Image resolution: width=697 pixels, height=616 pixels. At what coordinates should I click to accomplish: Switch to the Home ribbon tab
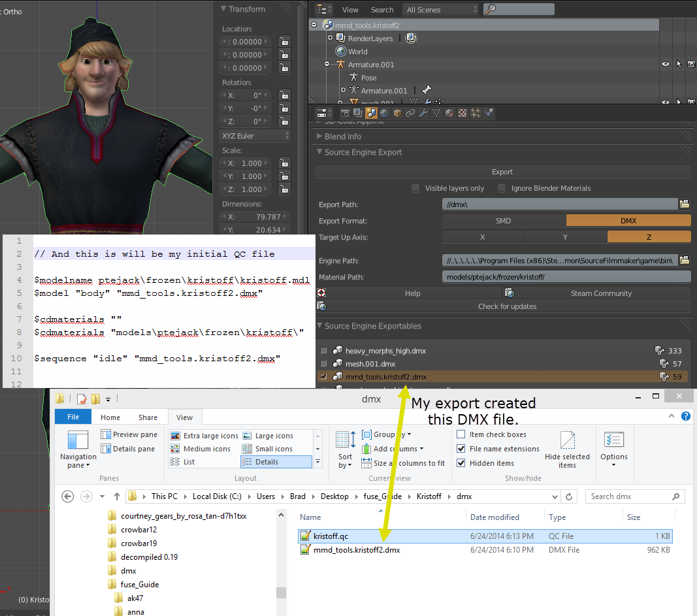[x=110, y=417]
